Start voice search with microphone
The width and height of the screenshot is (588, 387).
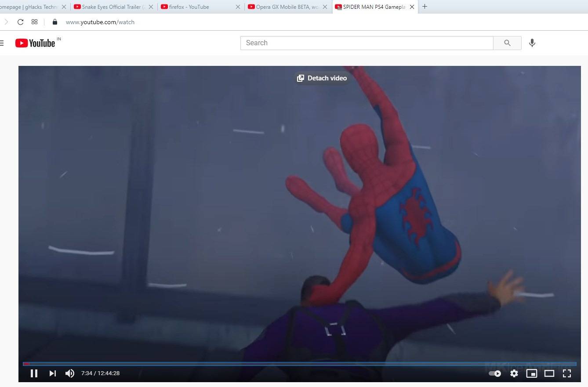pos(532,43)
